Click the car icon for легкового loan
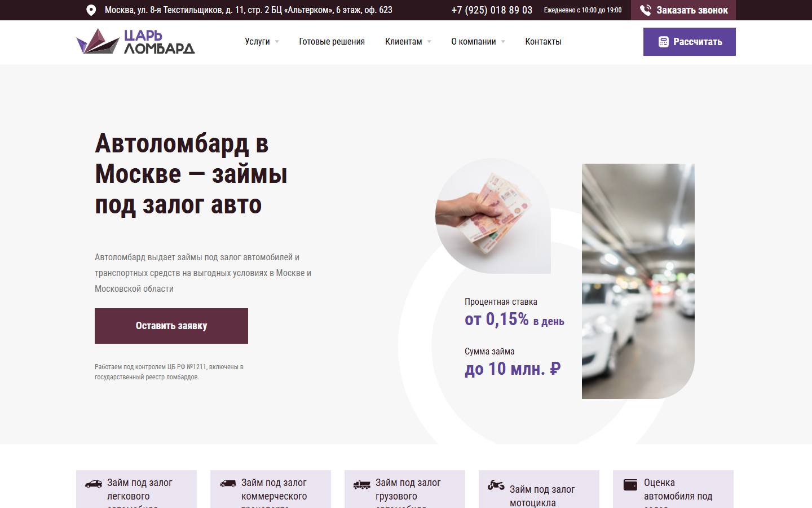This screenshot has width=812, height=508. tap(94, 484)
